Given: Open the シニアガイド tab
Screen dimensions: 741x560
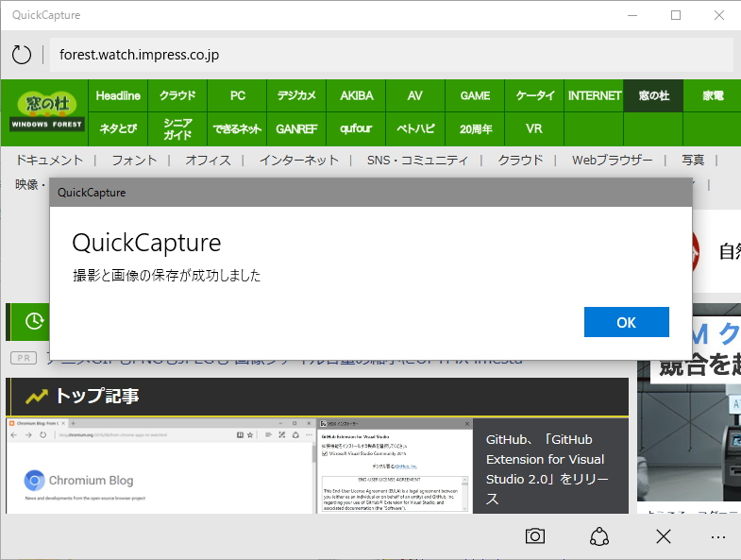Looking at the screenshot, I should pos(177,128).
